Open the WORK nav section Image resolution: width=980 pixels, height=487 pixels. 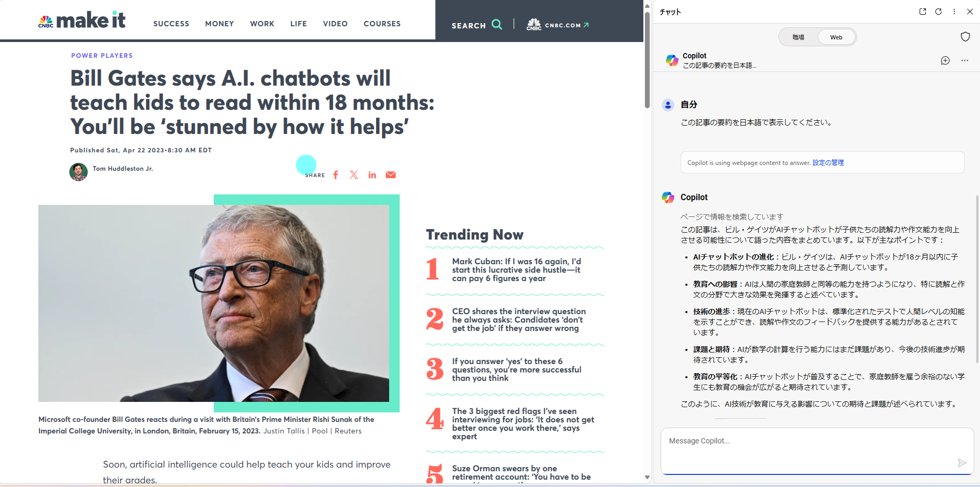(x=262, y=24)
